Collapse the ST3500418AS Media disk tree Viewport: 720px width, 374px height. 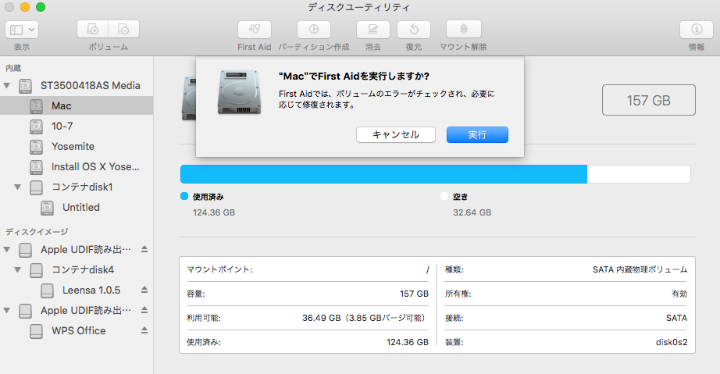pos(7,85)
